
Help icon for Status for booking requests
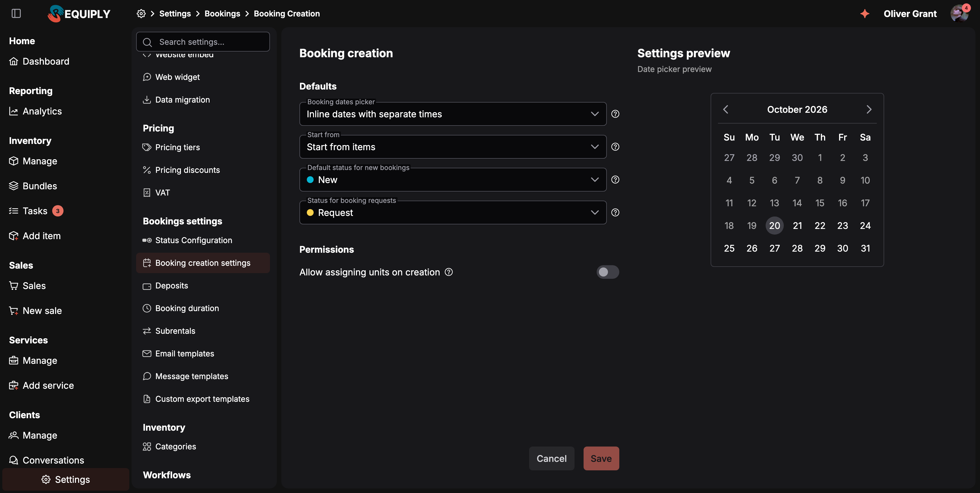(615, 212)
